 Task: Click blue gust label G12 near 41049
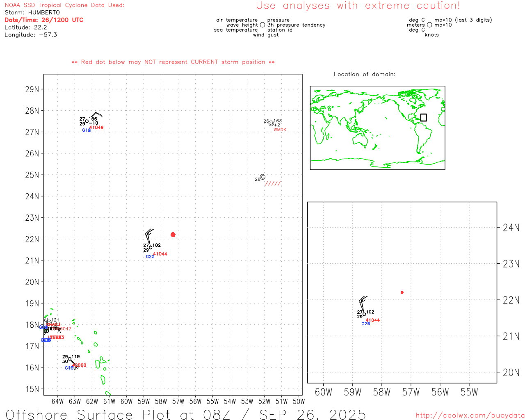tap(86, 130)
